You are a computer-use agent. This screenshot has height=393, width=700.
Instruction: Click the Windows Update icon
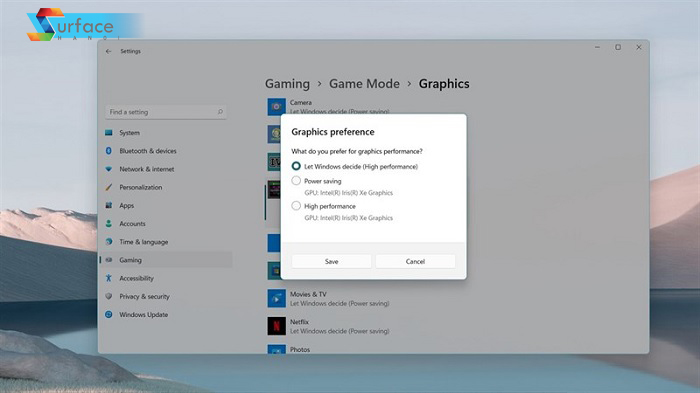pos(108,314)
